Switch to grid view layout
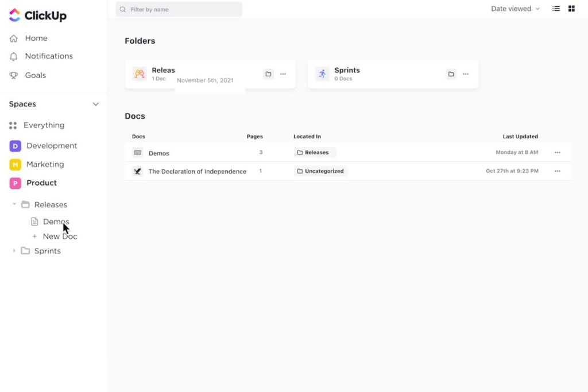588x392 pixels. click(571, 9)
